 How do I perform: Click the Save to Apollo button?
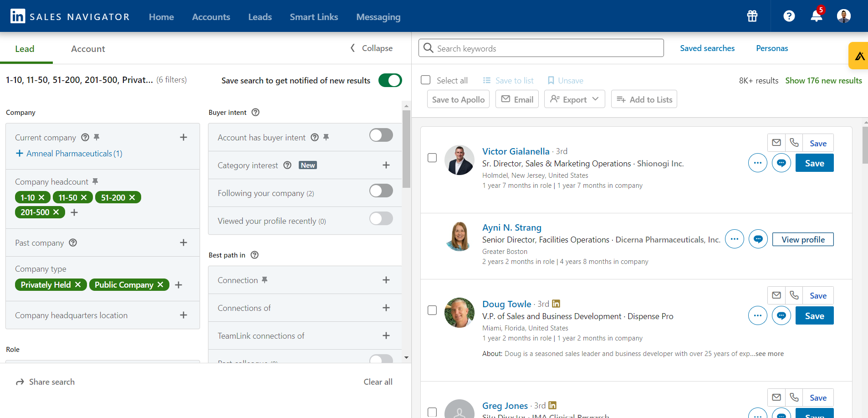click(x=458, y=99)
